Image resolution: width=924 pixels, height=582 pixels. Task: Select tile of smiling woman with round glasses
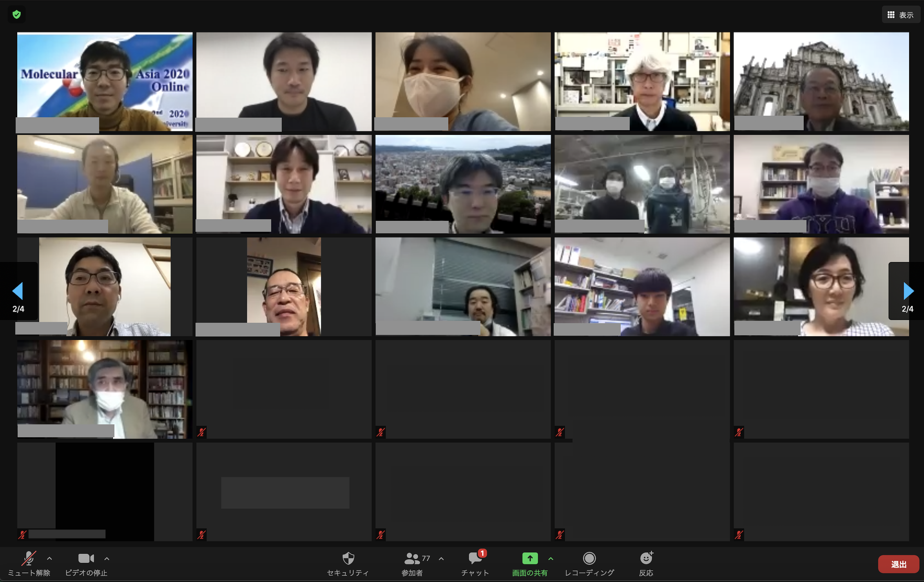pyautogui.click(x=821, y=287)
